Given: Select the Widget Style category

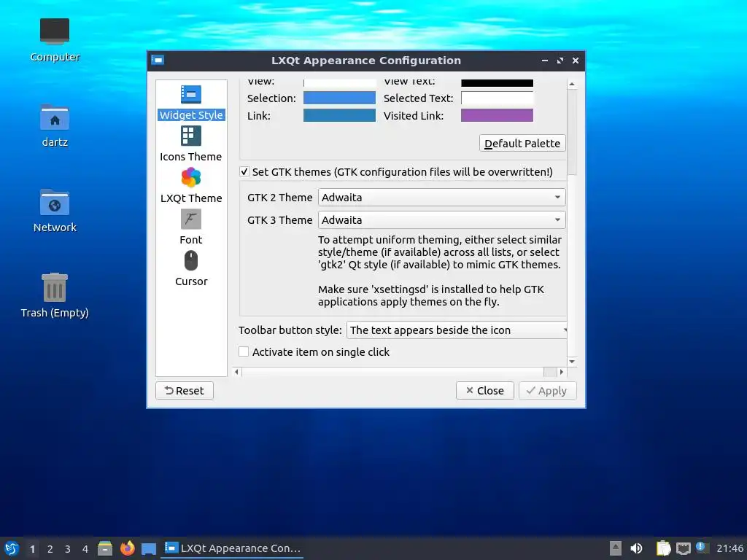Looking at the screenshot, I should click(x=191, y=102).
